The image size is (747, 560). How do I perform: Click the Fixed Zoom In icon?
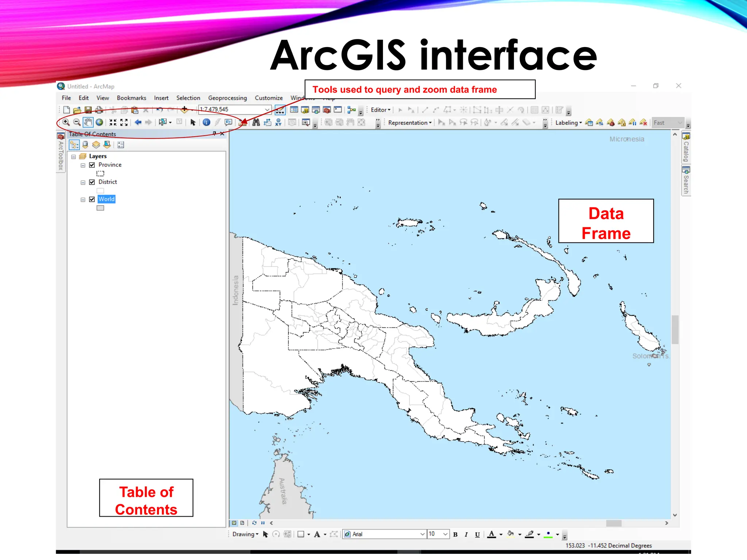(113, 122)
